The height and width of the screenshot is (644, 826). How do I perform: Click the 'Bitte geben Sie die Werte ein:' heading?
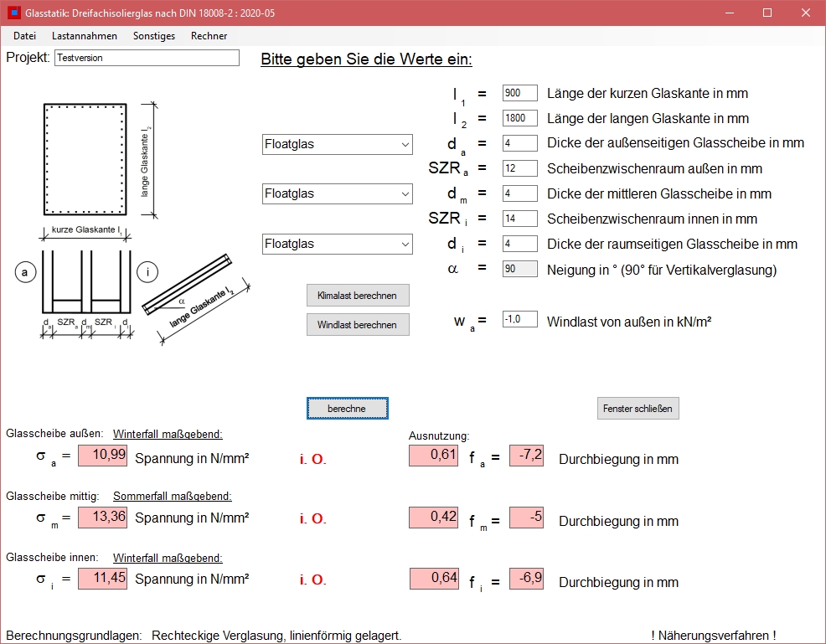tap(367, 59)
